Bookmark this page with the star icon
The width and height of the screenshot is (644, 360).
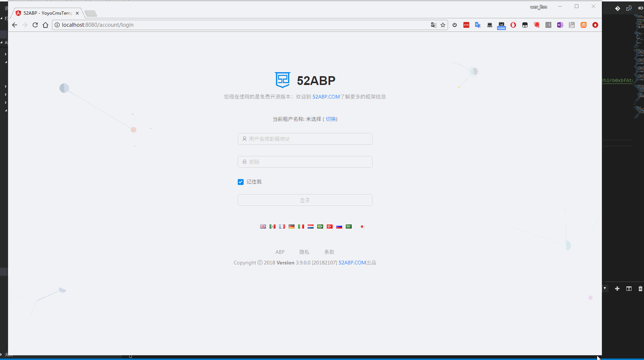(443, 25)
